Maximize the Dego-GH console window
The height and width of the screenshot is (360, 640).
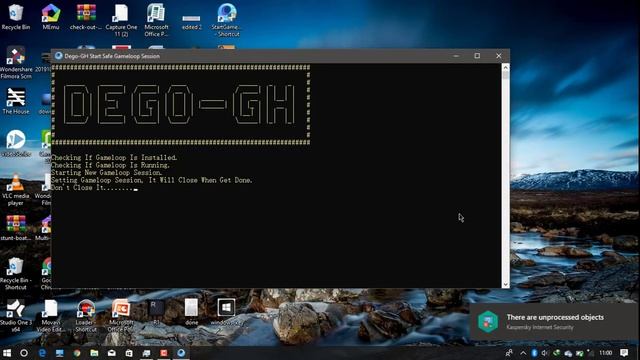[477, 56]
